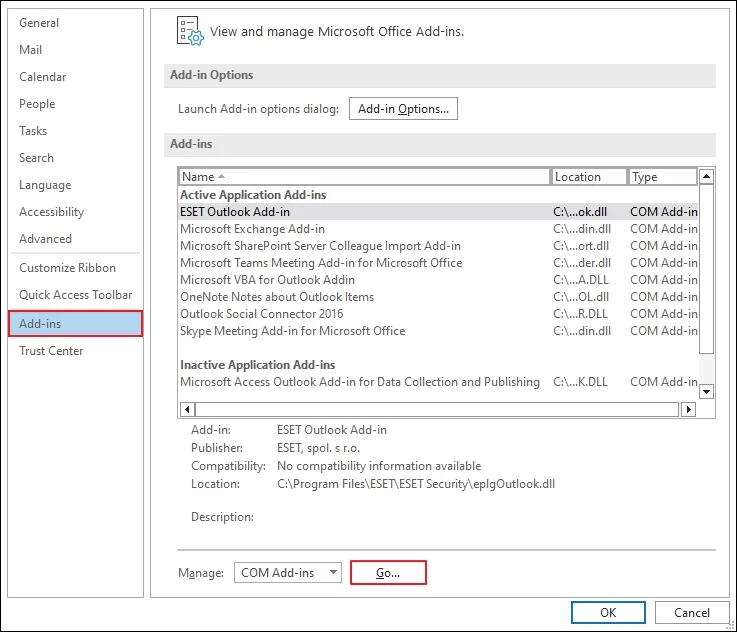The height and width of the screenshot is (632, 737).
Task: Cancel the Outlook Options dialog
Action: (692, 612)
